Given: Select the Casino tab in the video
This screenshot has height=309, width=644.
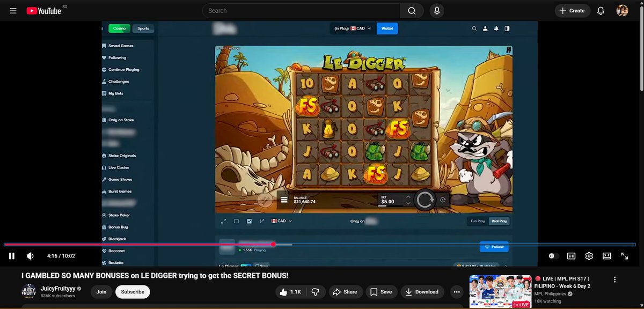Looking at the screenshot, I should click(x=119, y=28).
